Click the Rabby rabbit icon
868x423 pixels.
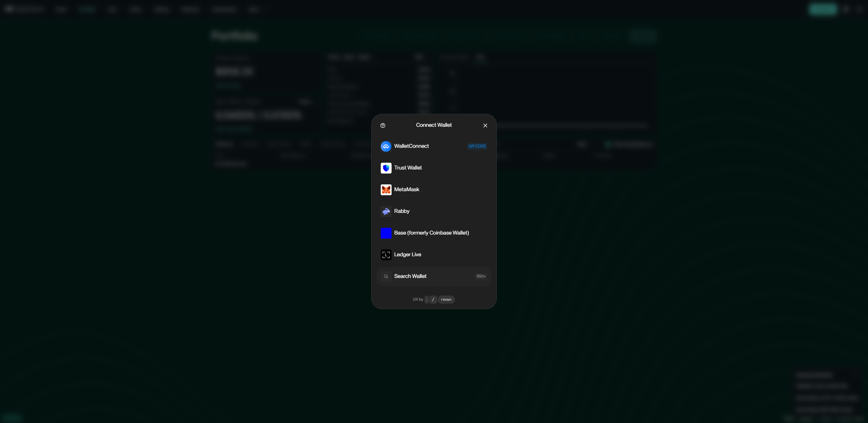pos(386,211)
